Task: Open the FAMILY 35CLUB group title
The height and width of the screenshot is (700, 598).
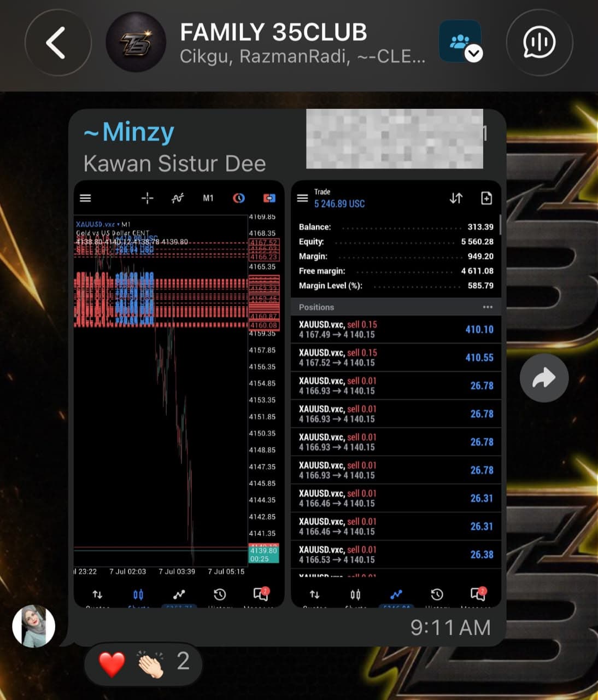Action: pos(273,33)
